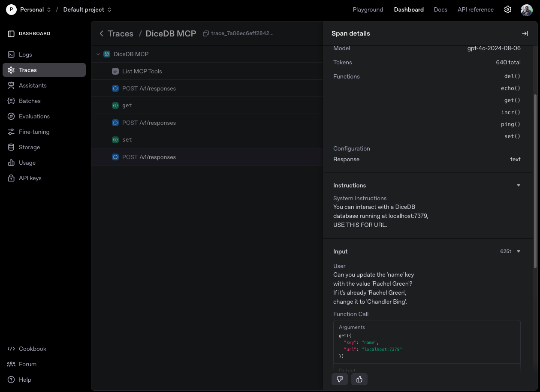Click thumbs down feedback button
This screenshot has height=392, width=540.
point(340,379)
